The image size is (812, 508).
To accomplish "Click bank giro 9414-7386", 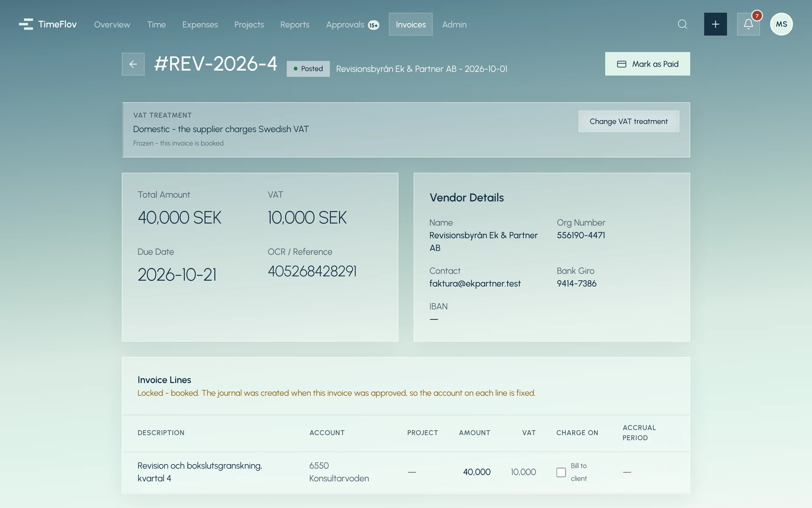I will click(576, 283).
